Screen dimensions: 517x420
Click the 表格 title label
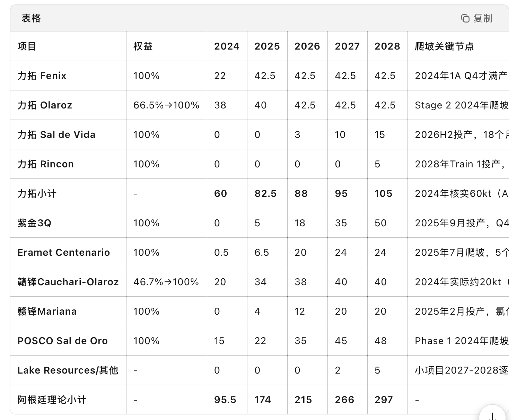31,18
